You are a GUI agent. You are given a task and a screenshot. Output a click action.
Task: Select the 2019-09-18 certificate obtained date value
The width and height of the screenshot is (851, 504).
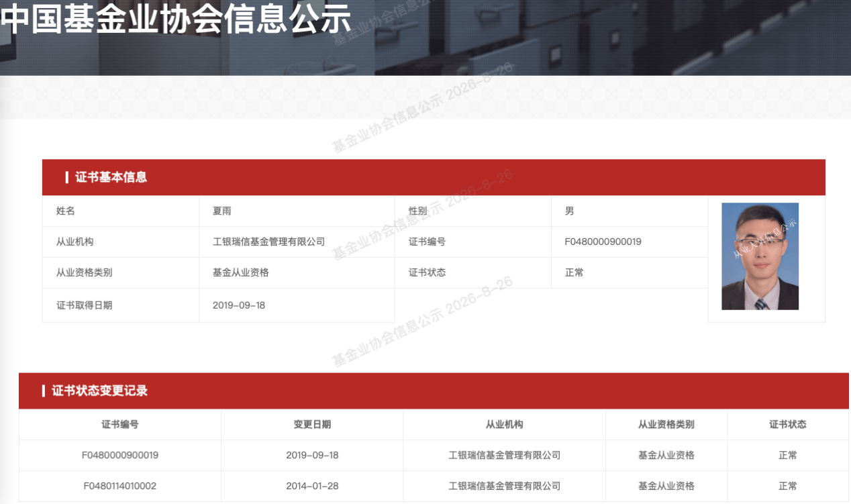[239, 305]
